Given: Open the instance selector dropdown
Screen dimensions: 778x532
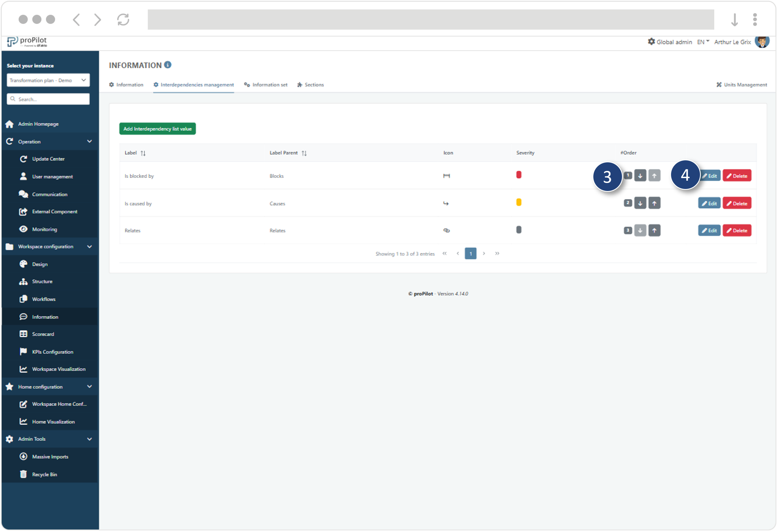Looking at the screenshot, I should click(48, 80).
